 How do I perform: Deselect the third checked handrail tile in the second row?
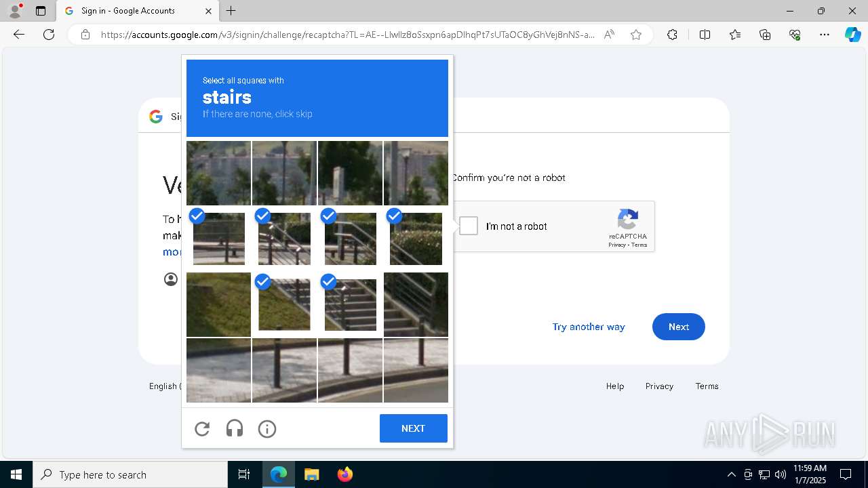tap(350, 239)
